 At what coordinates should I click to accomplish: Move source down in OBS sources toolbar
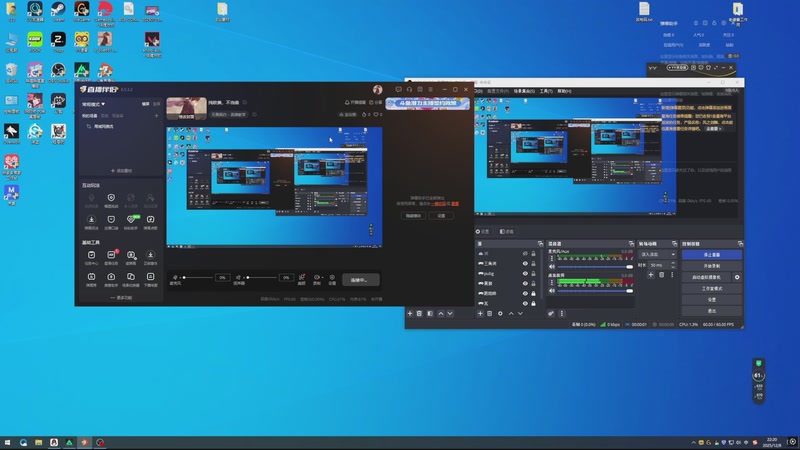520,314
